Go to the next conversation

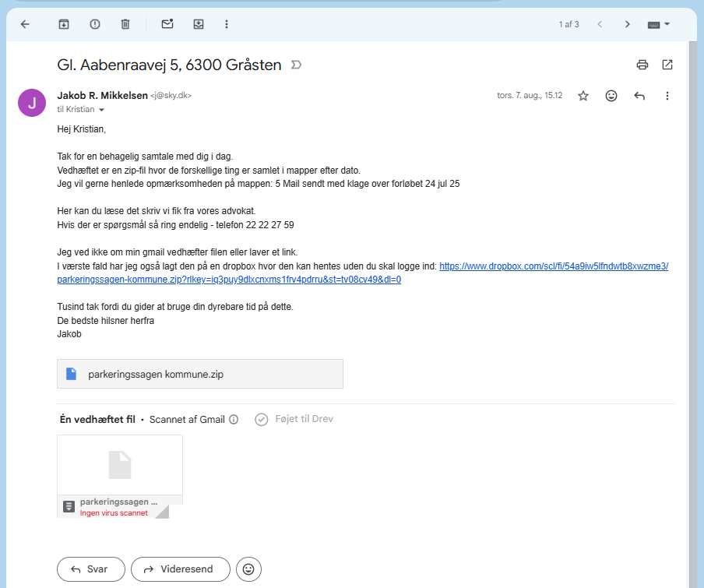(627, 24)
